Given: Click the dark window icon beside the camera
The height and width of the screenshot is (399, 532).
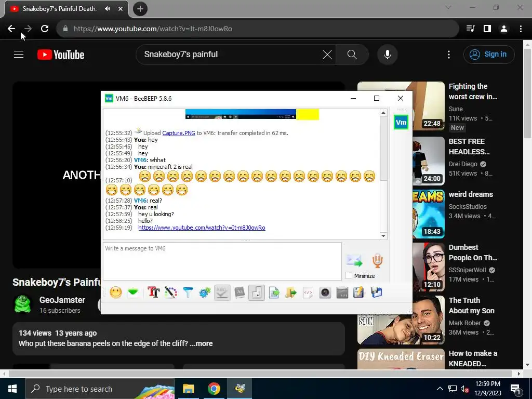Looking at the screenshot, I should coord(342,292).
